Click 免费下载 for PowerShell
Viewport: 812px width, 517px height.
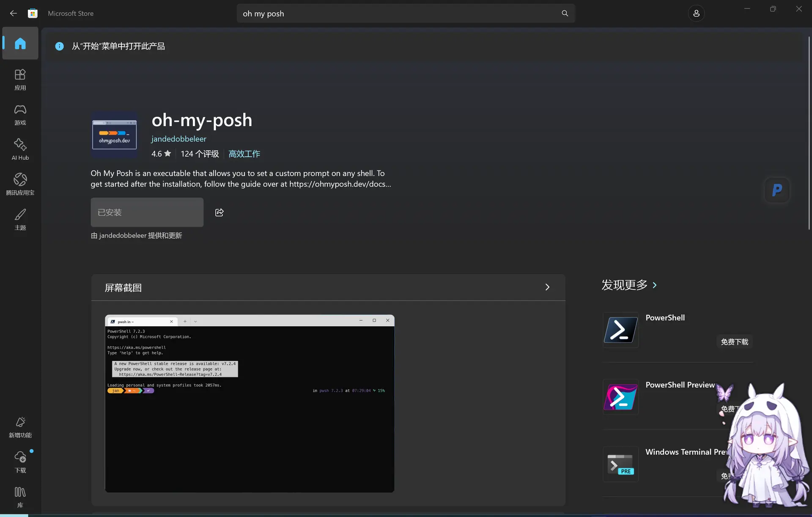pyautogui.click(x=735, y=342)
